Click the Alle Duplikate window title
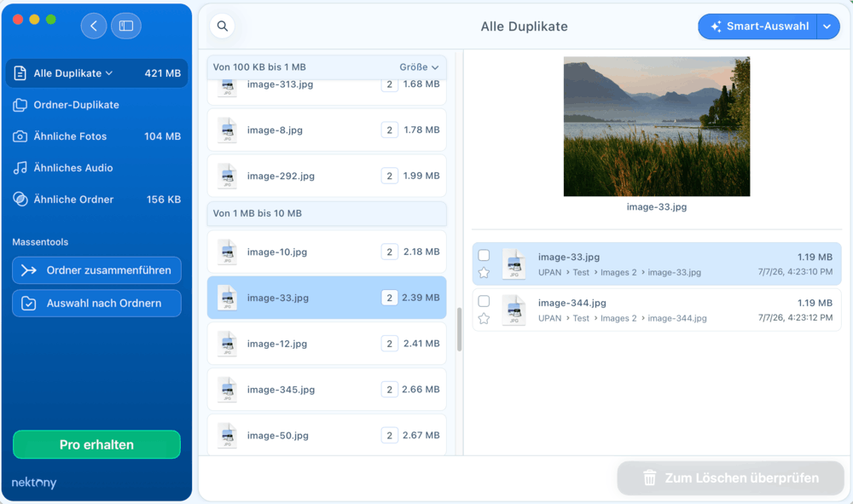The image size is (853, 504). (524, 26)
